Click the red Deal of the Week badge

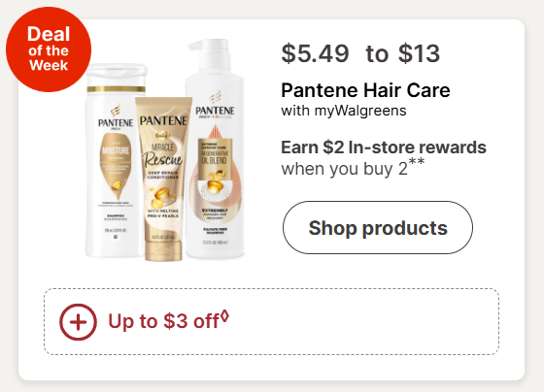(x=49, y=49)
